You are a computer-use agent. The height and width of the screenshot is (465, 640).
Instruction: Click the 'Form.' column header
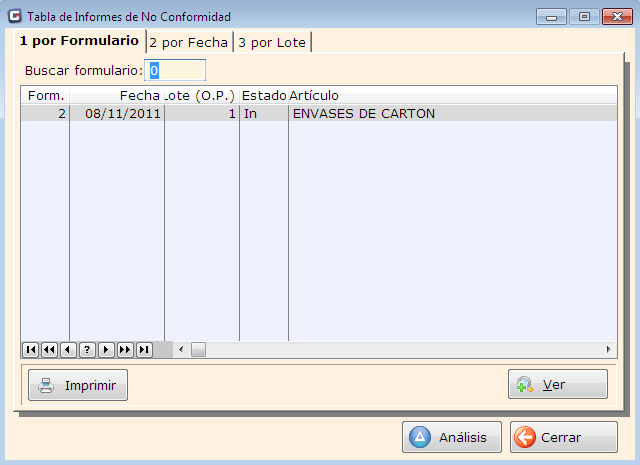coord(45,96)
